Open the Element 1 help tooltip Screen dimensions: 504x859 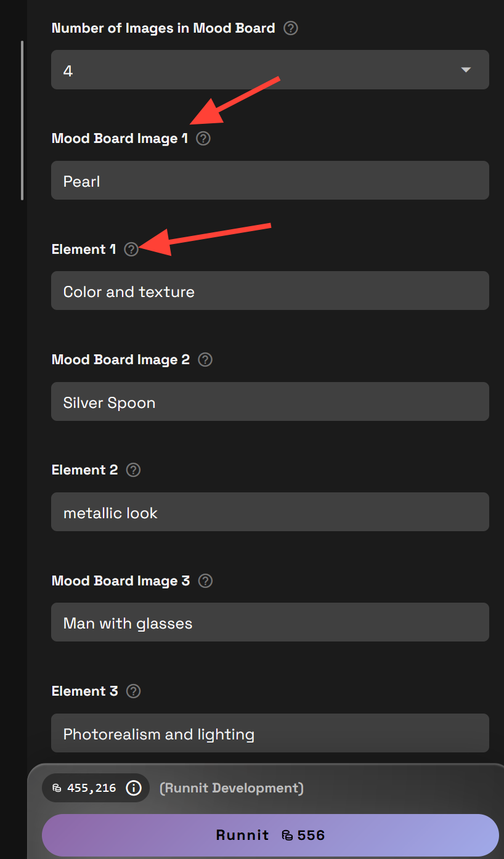131,250
